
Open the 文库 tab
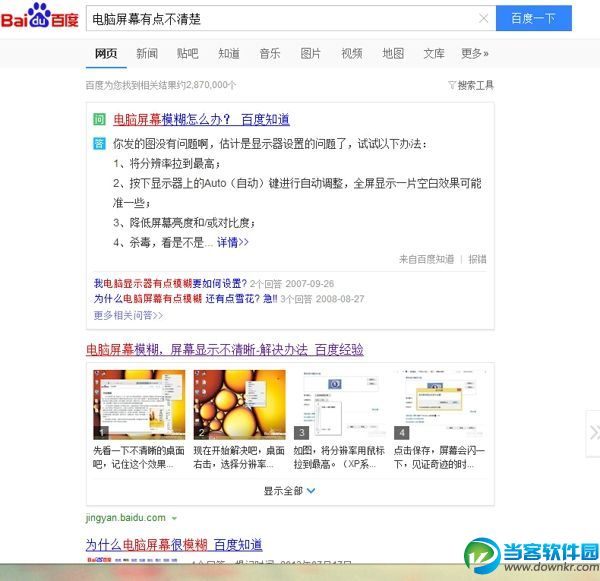[434, 54]
